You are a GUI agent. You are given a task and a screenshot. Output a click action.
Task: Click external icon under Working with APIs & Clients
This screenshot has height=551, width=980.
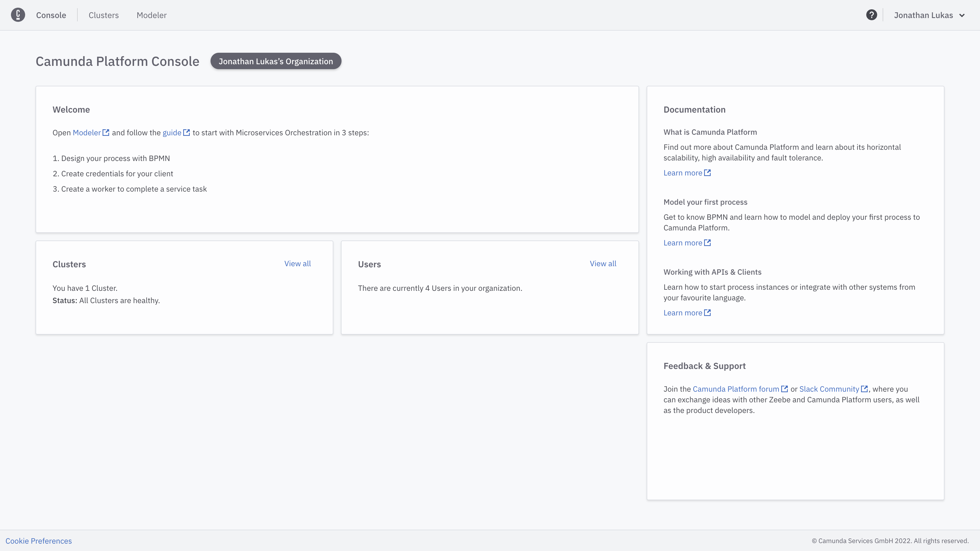[x=707, y=313]
